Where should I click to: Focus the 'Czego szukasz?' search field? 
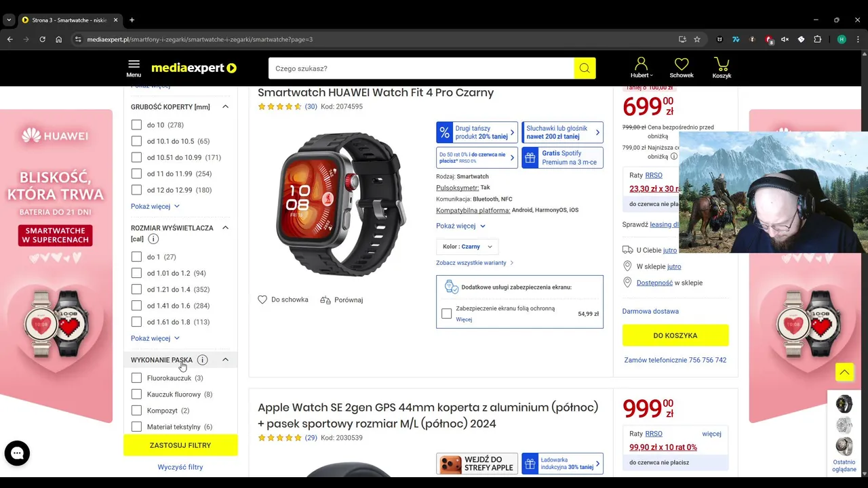click(421, 68)
